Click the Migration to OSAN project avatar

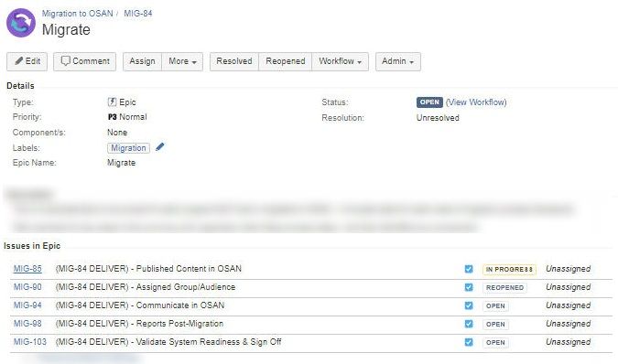coord(21,23)
